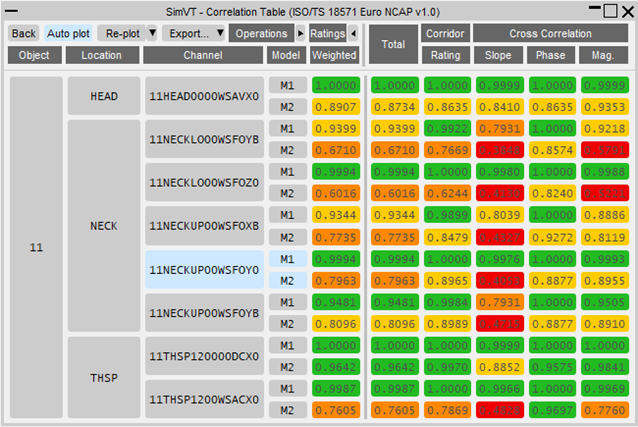The image size is (638, 427).
Task: Click the Weighted column header
Action: pyautogui.click(x=334, y=55)
